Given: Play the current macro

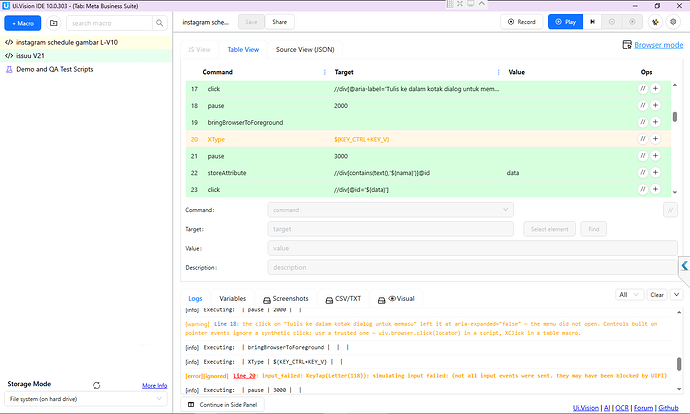Looking at the screenshot, I should click(565, 22).
